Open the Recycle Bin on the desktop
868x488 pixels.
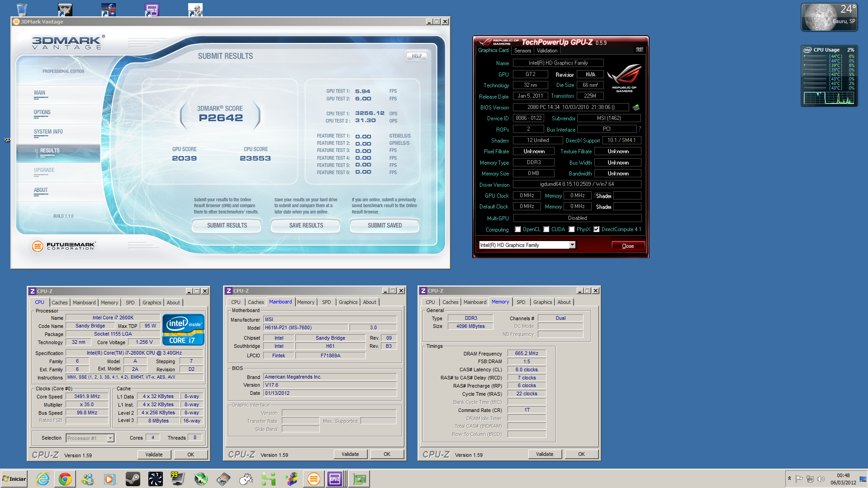coord(22,9)
